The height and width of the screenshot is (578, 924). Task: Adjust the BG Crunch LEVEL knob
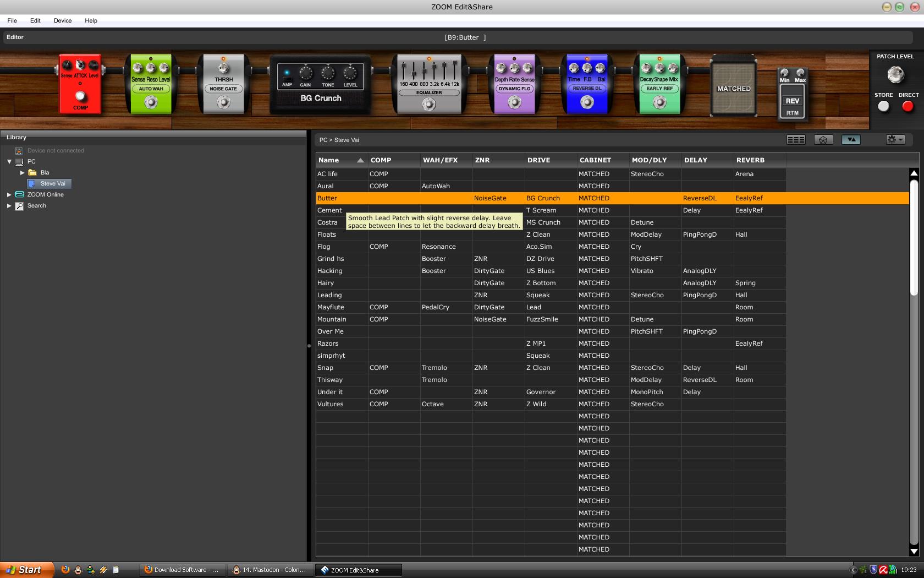pos(350,73)
